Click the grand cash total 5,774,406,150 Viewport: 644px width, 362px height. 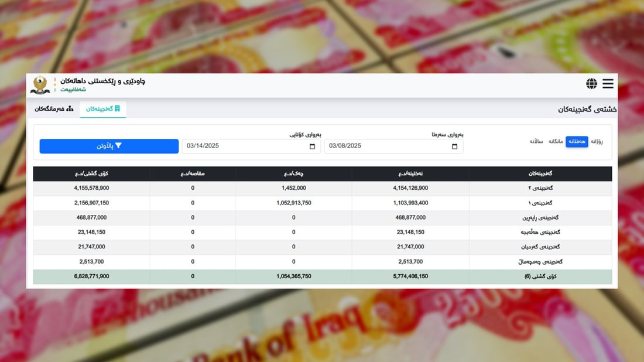tap(410, 276)
